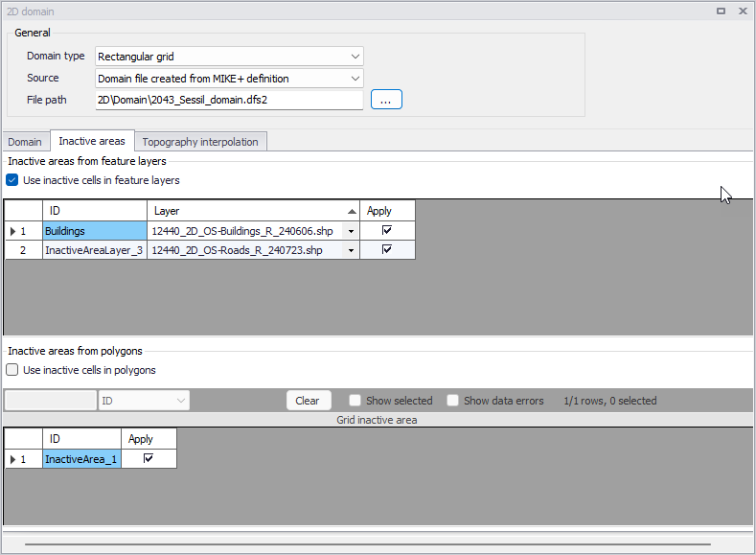The width and height of the screenshot is (756, 555).
Task: Open the Topography interpolation tab
Action: (200, 142)
